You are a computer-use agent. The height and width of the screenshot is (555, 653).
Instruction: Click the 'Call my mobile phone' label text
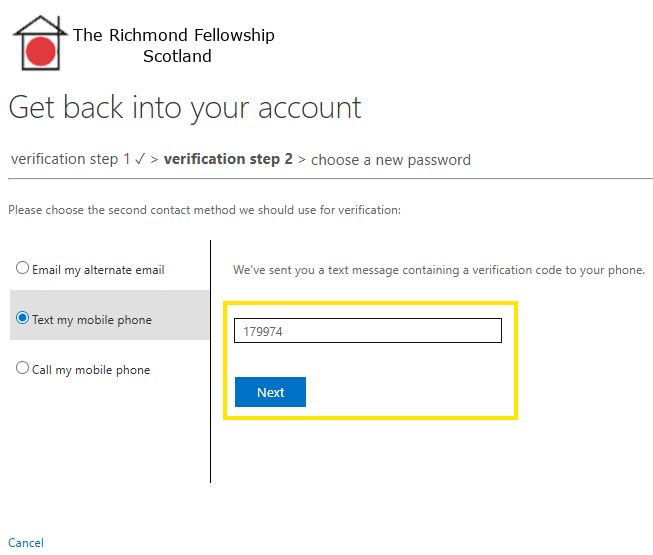click(x=91, y=370)
